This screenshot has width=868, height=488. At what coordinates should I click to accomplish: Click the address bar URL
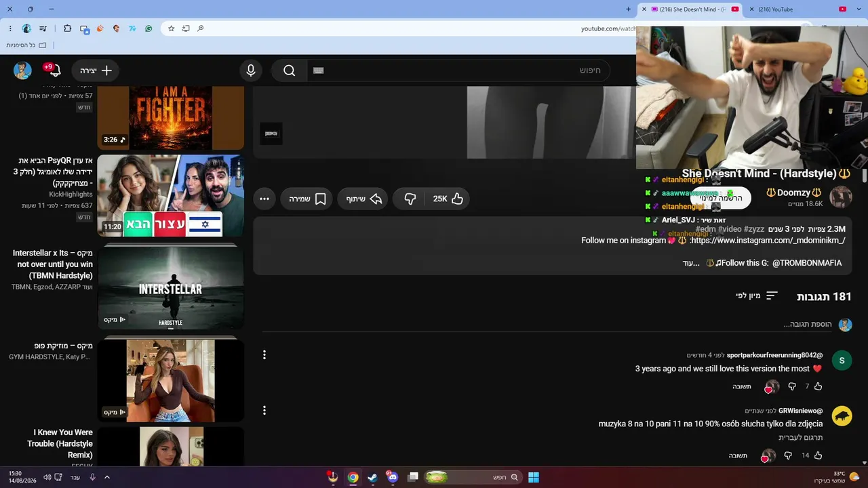[608, 28]
